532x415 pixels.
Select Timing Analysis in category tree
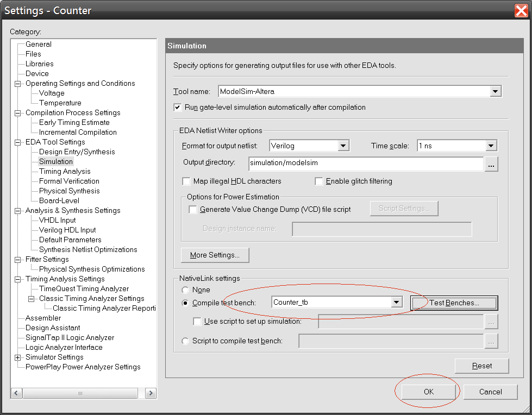pos(65,172)
